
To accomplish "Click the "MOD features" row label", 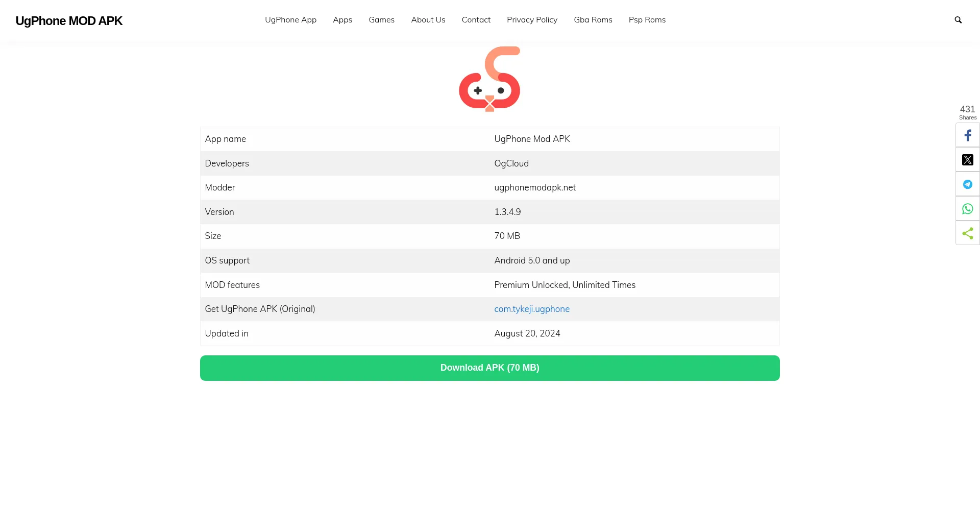I will 232,285.
